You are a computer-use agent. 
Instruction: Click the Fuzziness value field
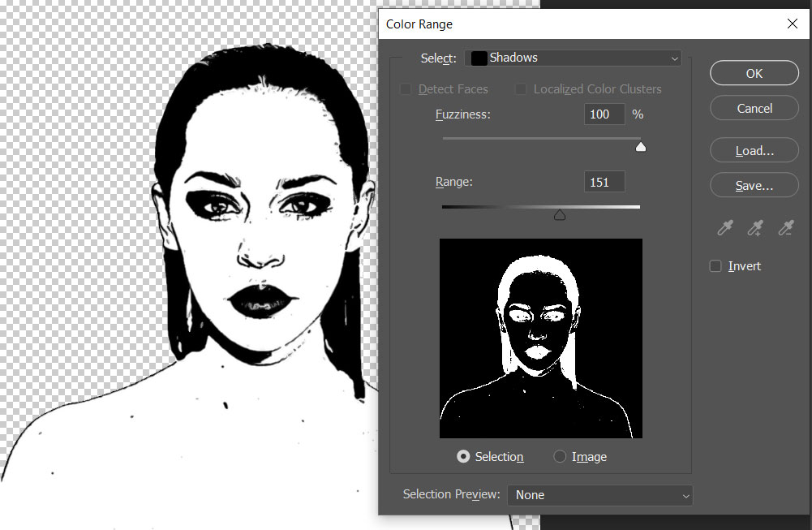(604, 114)
